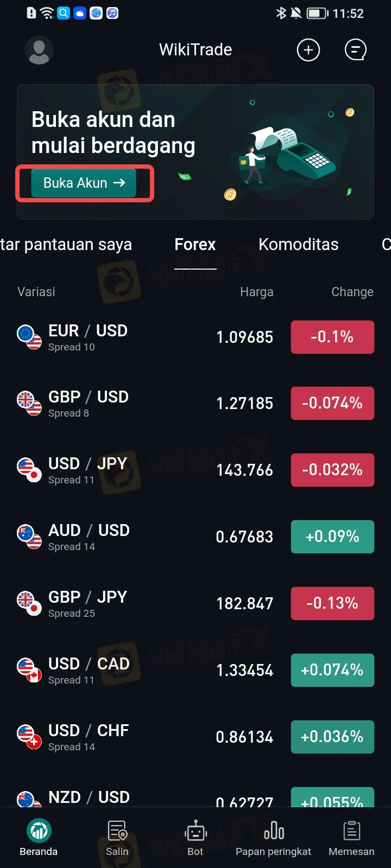Tap the USD / CAD flag icon

[x=29, y=670]
